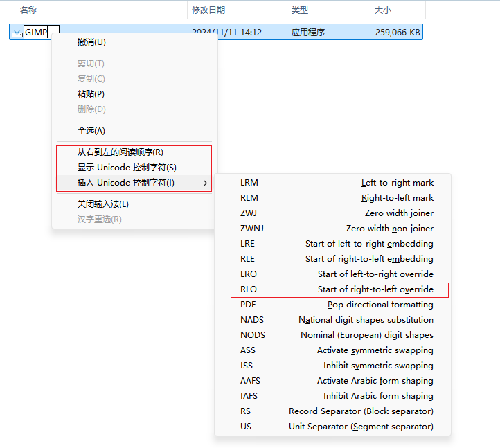500x448 pixels.
Task: Select PDF Pop directional formatting
Action: click(x=337, y=305)
